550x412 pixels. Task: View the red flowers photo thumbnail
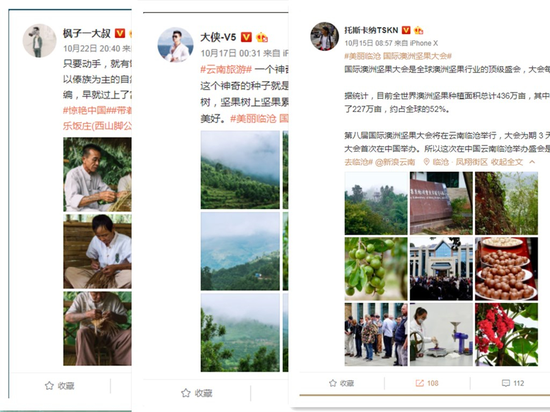click(x=507, y=335)
